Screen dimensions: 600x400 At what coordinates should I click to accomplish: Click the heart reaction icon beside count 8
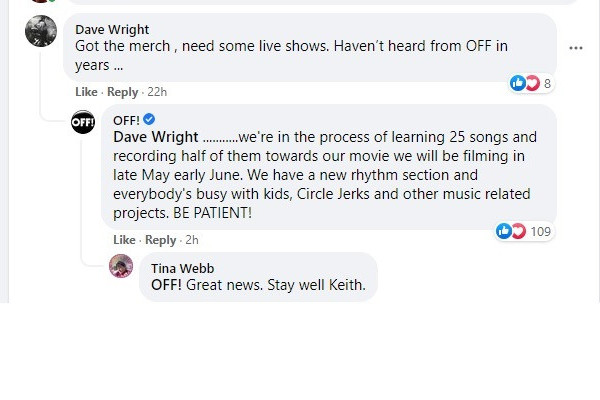pyautogui.click(x=531, y=83)
